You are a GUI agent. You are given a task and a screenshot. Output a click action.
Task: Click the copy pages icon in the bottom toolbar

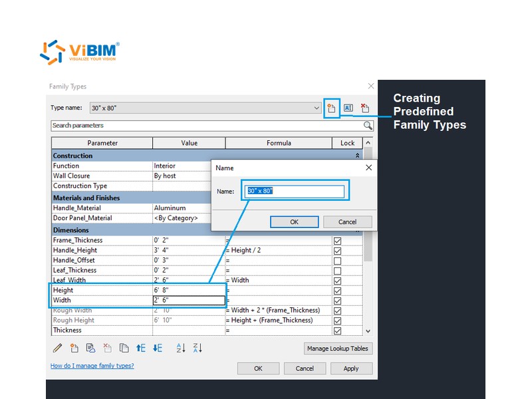click(x=124, y=348)
